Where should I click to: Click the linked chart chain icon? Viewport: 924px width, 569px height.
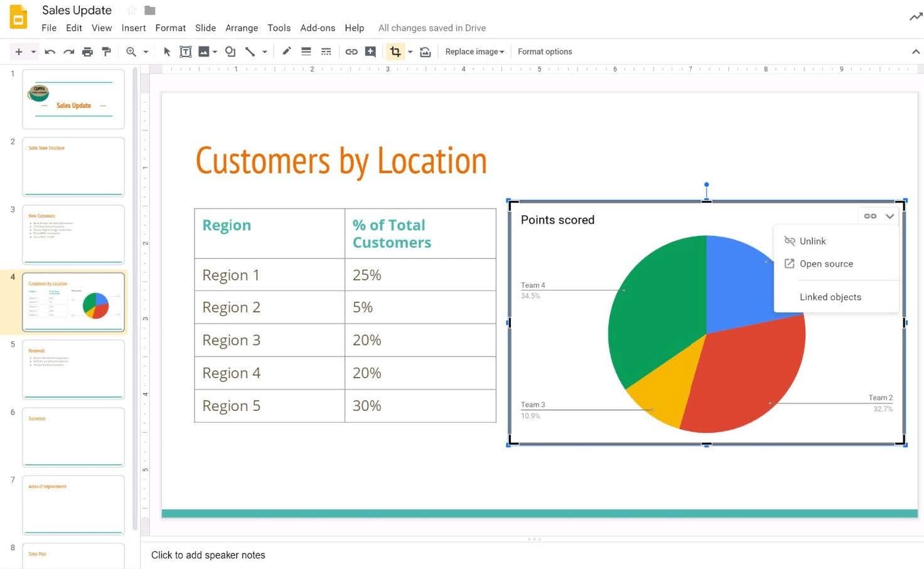coord(870,216)
